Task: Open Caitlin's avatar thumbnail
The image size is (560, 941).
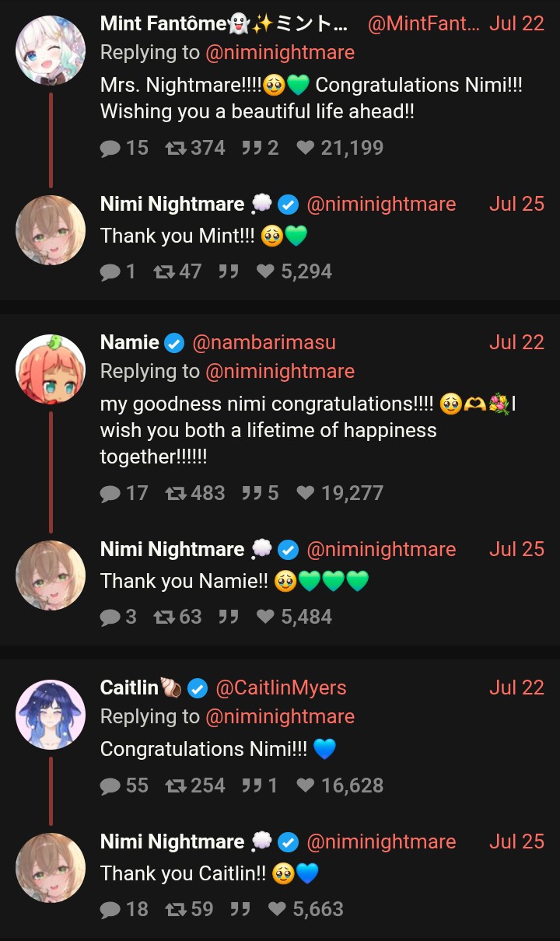Action: pos(51,715)
